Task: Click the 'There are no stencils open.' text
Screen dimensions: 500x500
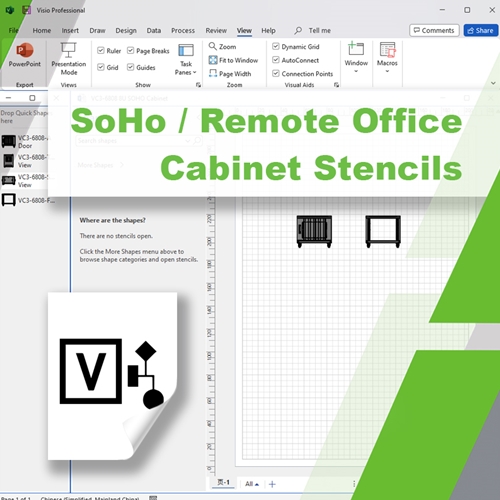Action: click(x=116, y=236)
